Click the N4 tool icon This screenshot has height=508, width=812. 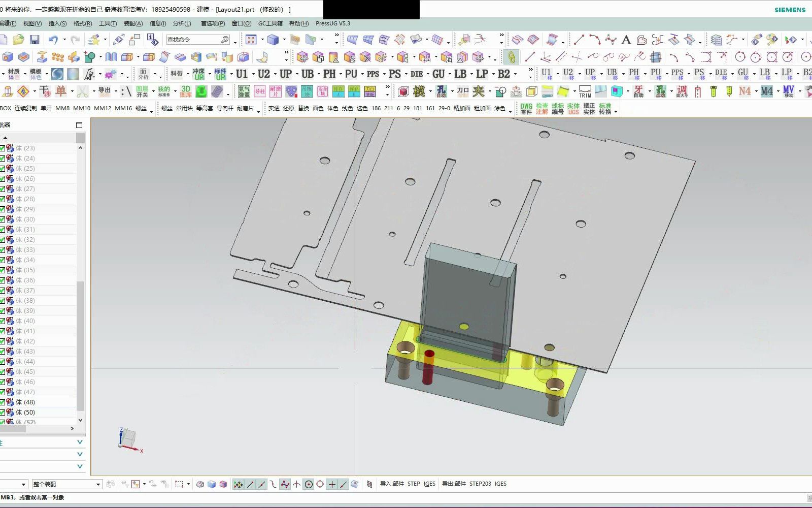click(745, 91)
